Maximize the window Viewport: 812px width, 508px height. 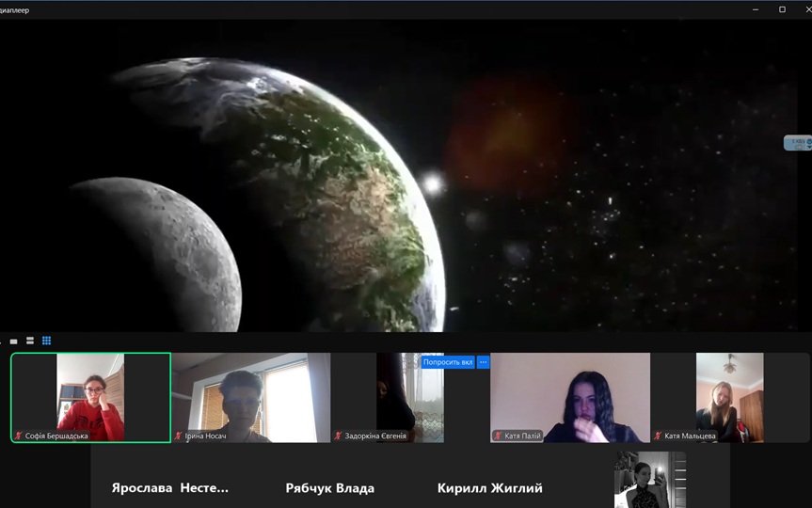782,9
